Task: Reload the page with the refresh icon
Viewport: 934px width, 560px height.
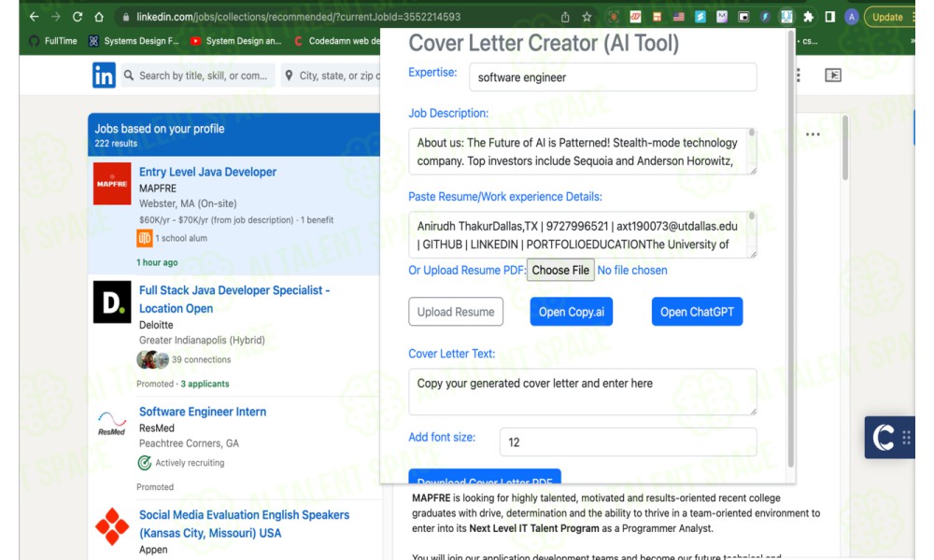Action: pos(78,17)
